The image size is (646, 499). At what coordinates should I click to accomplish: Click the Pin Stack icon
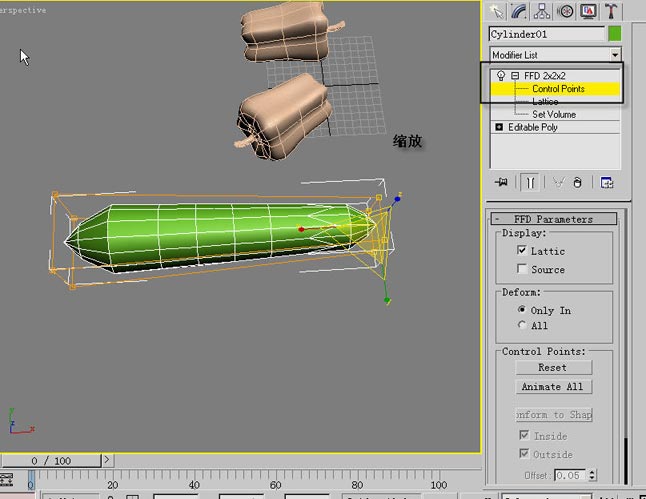(501, 182)
